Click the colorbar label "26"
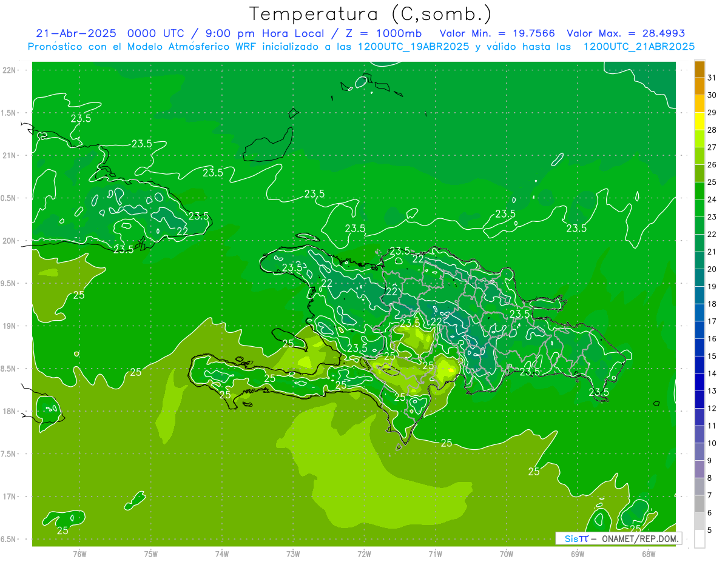Viewport: 728px width, 562px height. tap(712, 165)
